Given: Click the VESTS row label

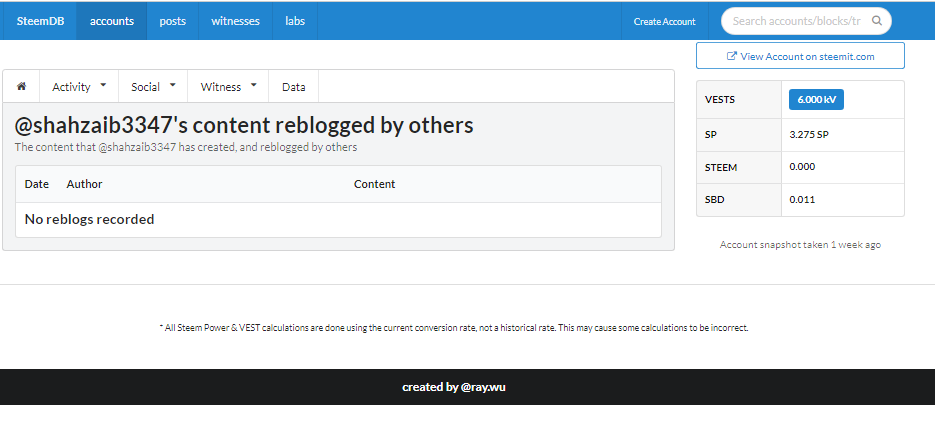Looking at the screenshot, I should 720,100.
